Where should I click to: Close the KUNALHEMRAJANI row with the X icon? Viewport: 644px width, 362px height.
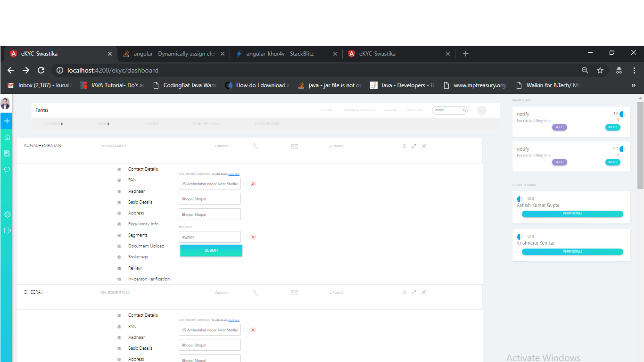tap(424, 146)
